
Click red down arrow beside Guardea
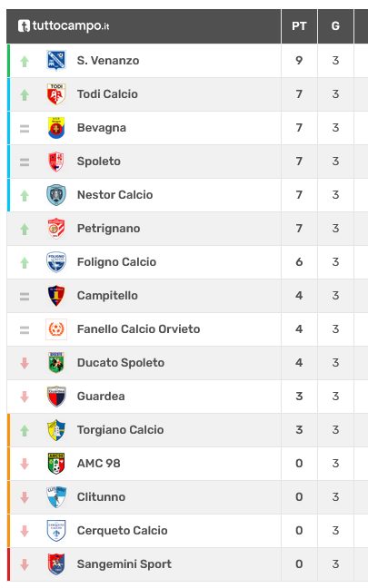click(x=25, y=397)
